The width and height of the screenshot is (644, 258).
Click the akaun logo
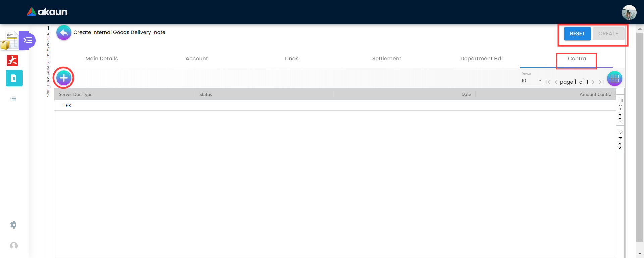point(47,12)
